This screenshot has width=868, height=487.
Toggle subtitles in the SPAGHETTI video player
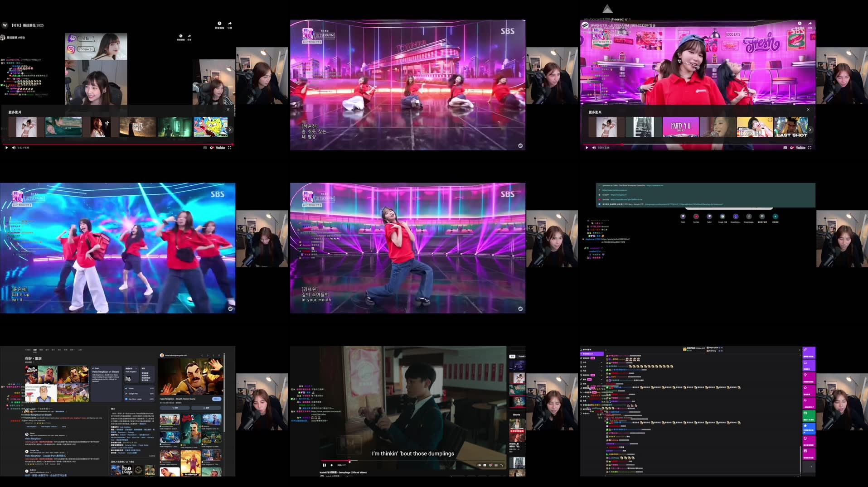click(785, 148)
